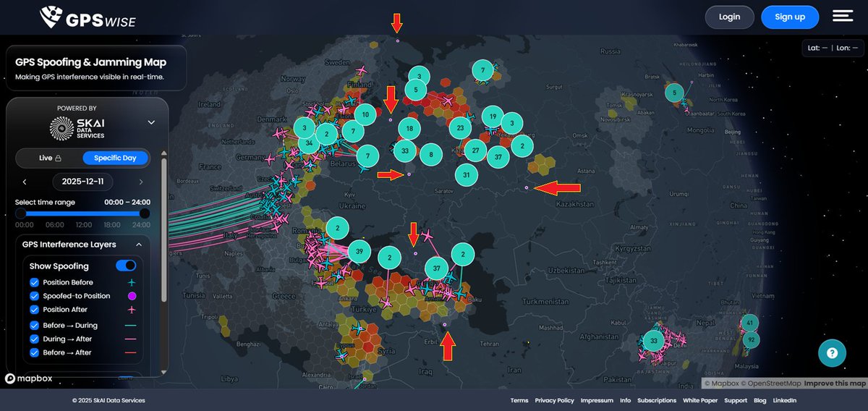Click the Spoofed-to Position purple dot icon
This screenshot has height=411, width=868.
point(132,296)
